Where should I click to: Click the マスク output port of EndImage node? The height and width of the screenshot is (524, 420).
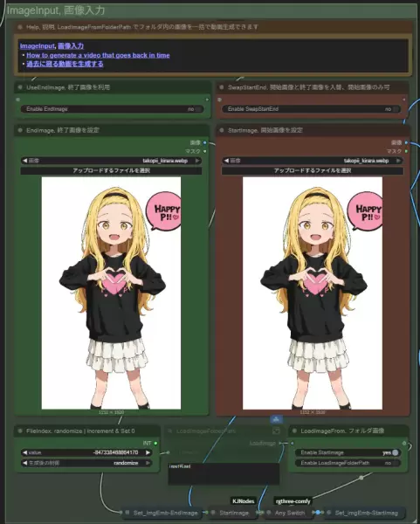pos(205,151)
